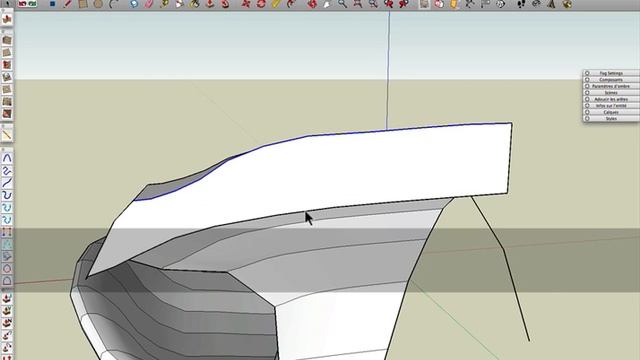
Task: Expand the Paramètres d'ombre panel
Action: point(611,87)
